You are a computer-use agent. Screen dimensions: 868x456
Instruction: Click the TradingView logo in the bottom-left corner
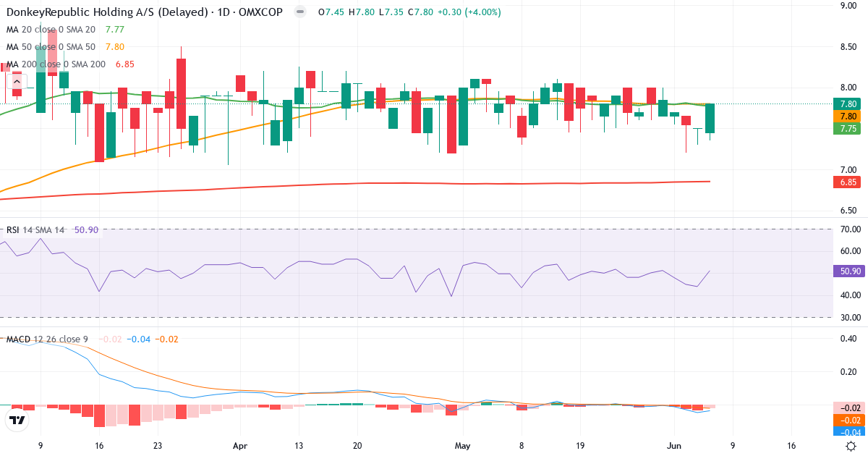tap(17, 420)
